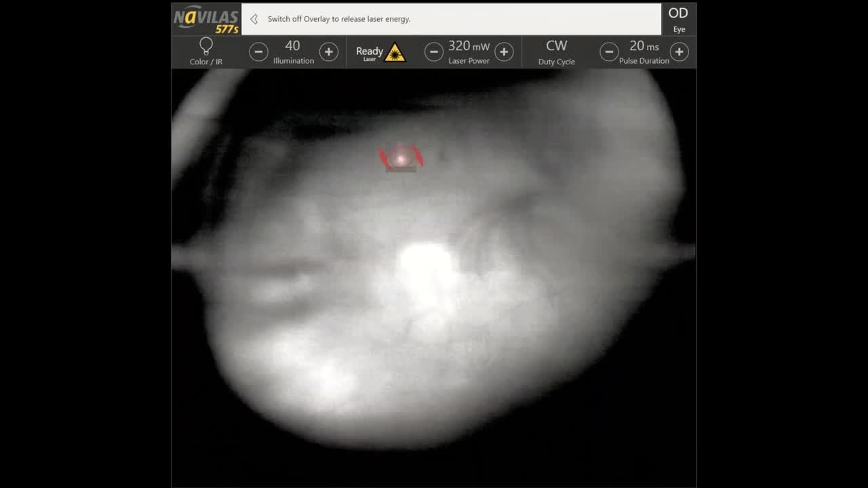Click the CW duty cycle indicator
The image size is (868, 488).
(x=556, y=45)
